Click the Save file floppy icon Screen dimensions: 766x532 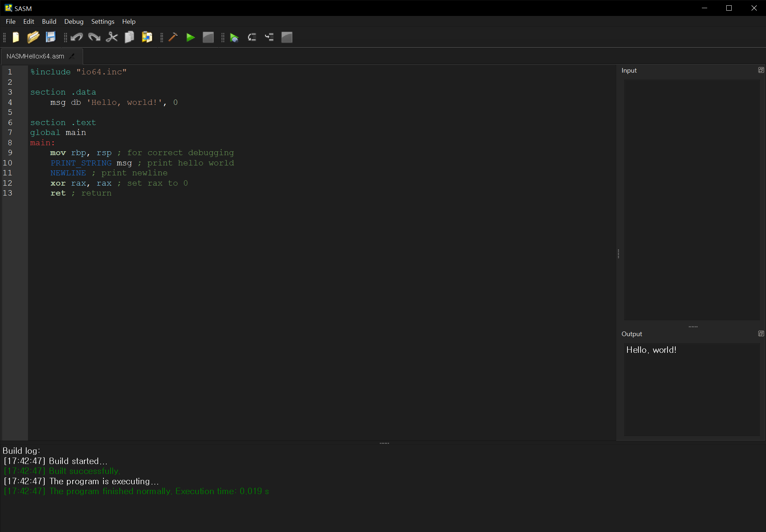[51, 37]
